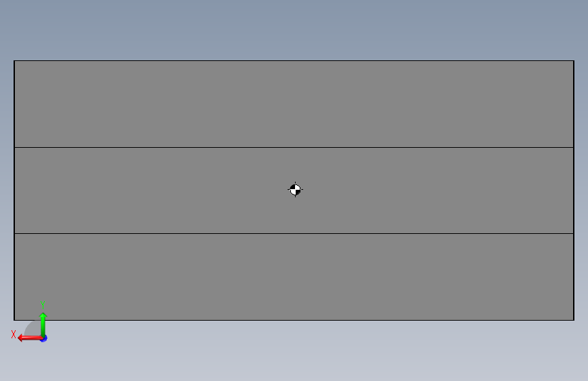The width and height of the screenshot is (588, 381).
Task: Click the red X-axis arrow of the triad
Action: [x=29, y=338]
